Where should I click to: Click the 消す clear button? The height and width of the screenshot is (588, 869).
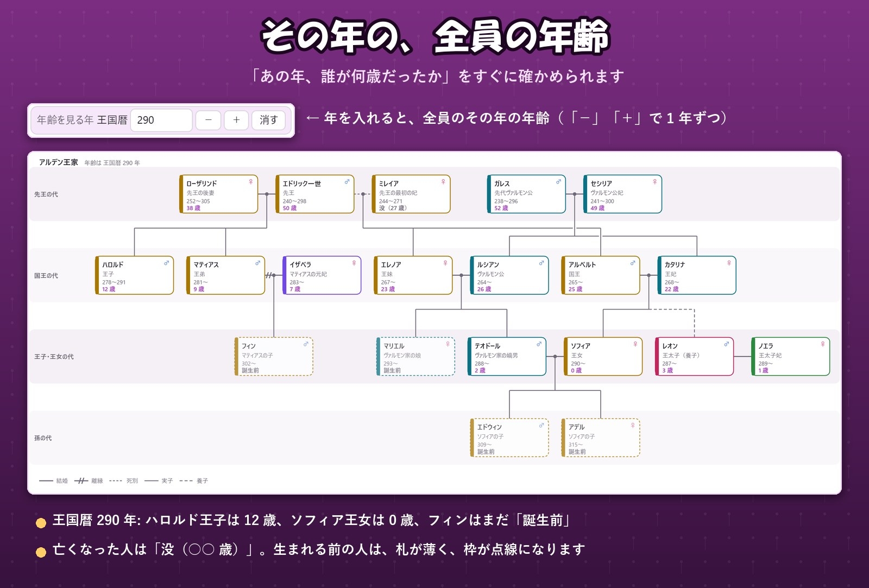click(268, 120)
